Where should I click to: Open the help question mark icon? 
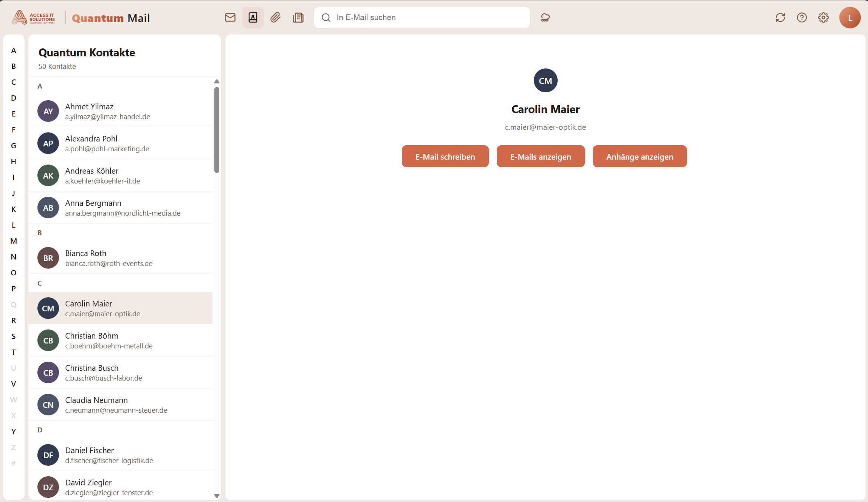(802, 17)
